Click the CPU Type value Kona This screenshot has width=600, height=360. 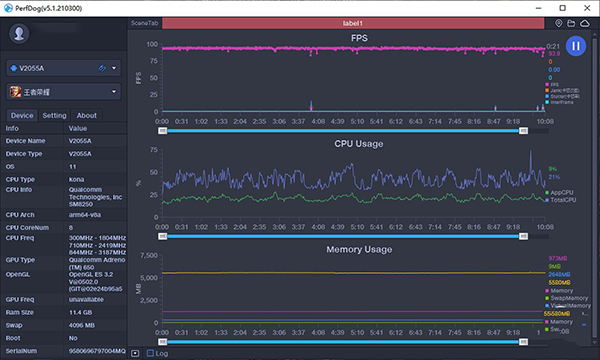(76, 179)
